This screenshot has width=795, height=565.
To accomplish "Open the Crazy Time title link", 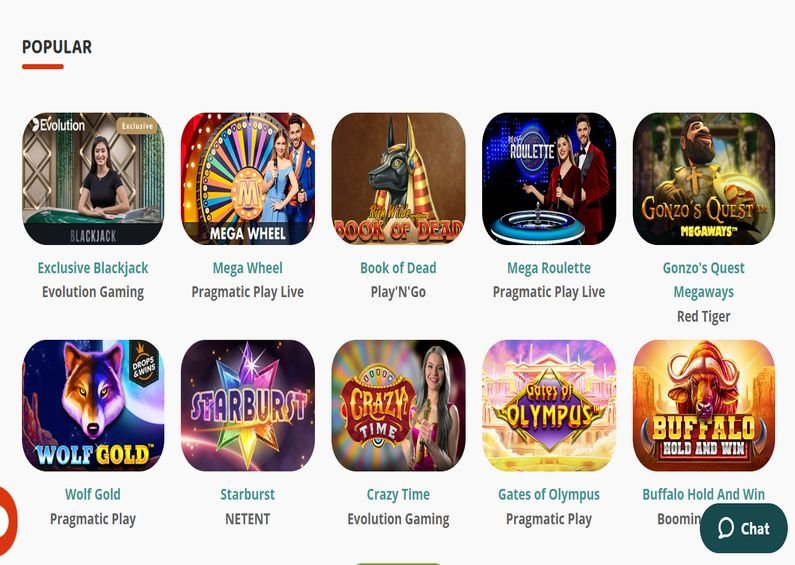I will click(398, 495).
